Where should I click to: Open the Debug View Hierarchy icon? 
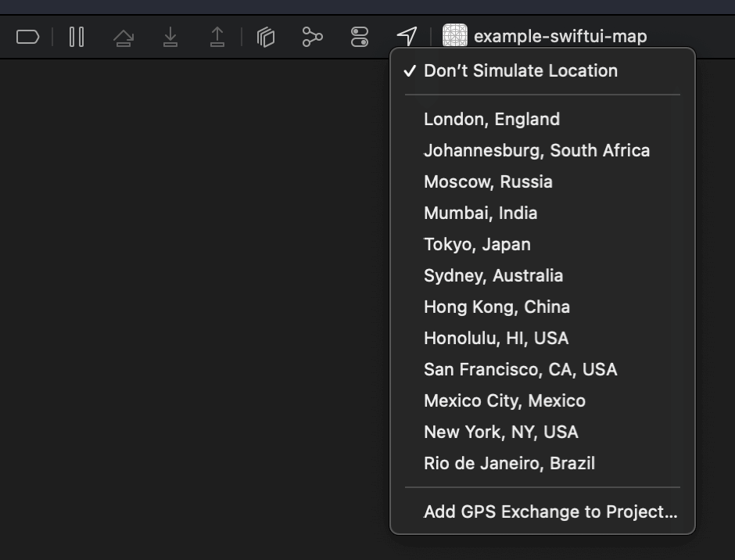point(266,37)
